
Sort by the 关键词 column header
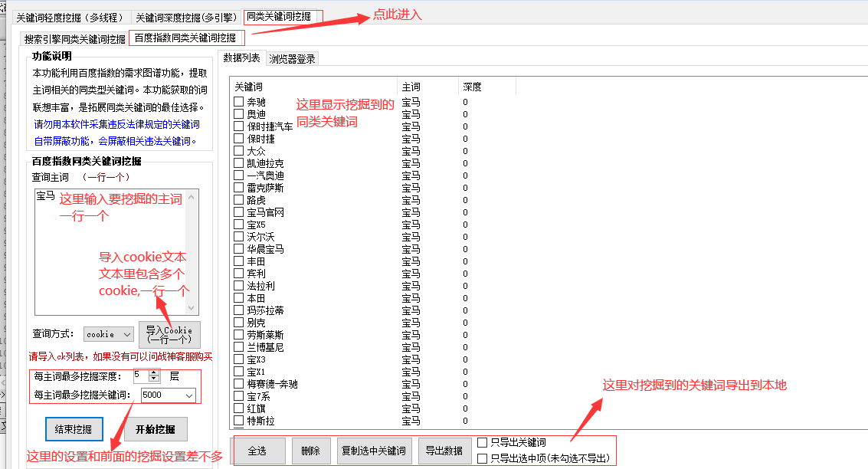point(313,87)
